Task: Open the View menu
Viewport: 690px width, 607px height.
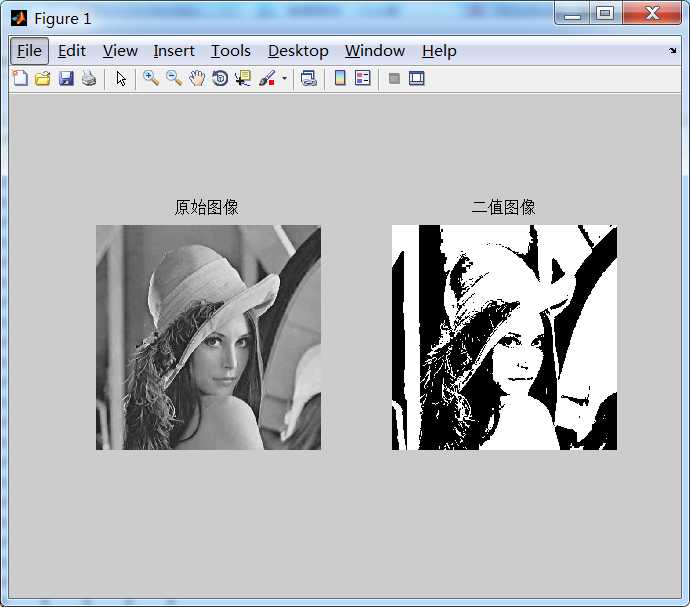Action: coord(120,51)
